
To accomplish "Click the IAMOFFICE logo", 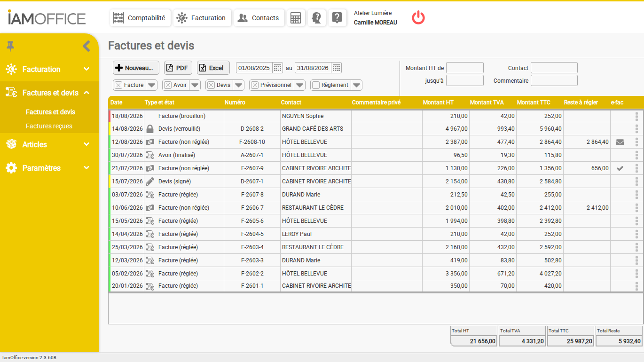I will coord(47,18).
